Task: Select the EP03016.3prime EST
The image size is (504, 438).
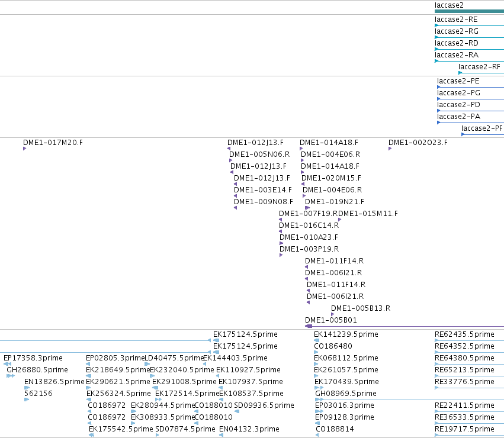Action: coord(345,405)
